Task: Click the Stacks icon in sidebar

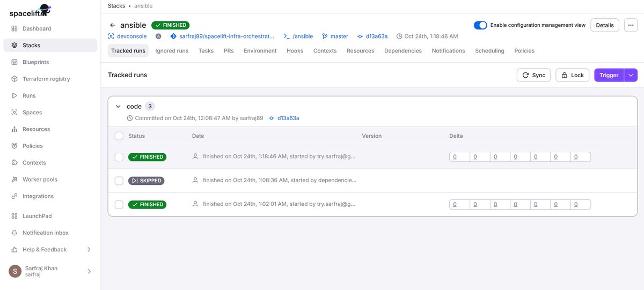Action: click(x=14, y=46)
